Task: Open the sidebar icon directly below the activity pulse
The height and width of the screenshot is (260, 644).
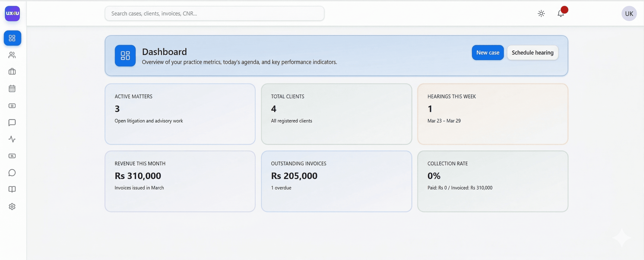Action: pyautogui.click(x=12, y=156)
